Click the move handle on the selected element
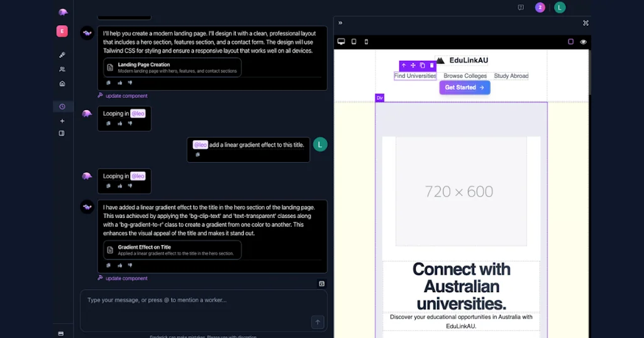 413,65
